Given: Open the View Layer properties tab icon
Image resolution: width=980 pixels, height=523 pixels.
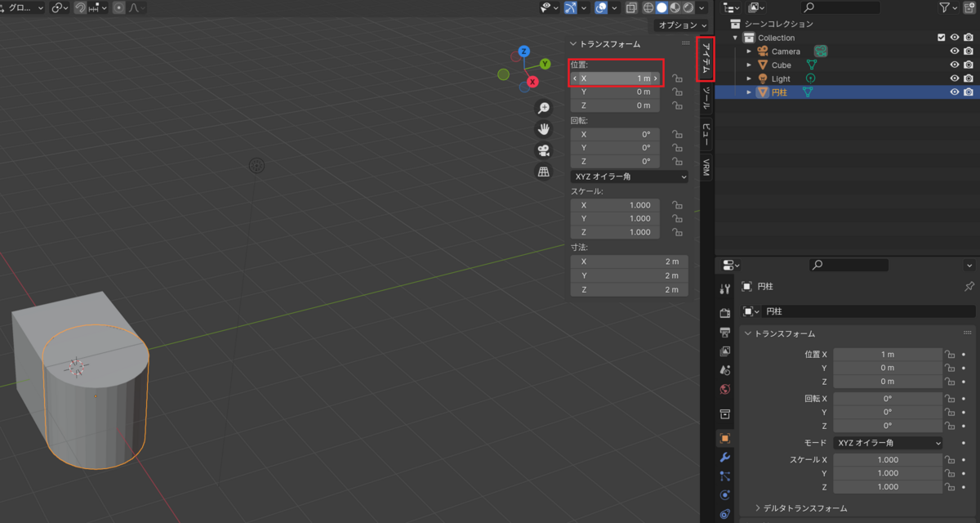Looking at the screenshot, I should tap(724, 351).
